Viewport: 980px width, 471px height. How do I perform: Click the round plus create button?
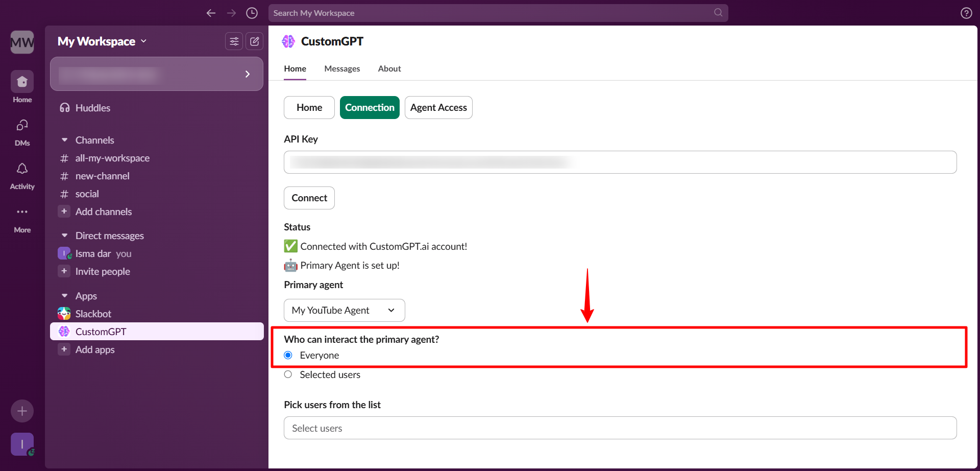tap(22, 411)
